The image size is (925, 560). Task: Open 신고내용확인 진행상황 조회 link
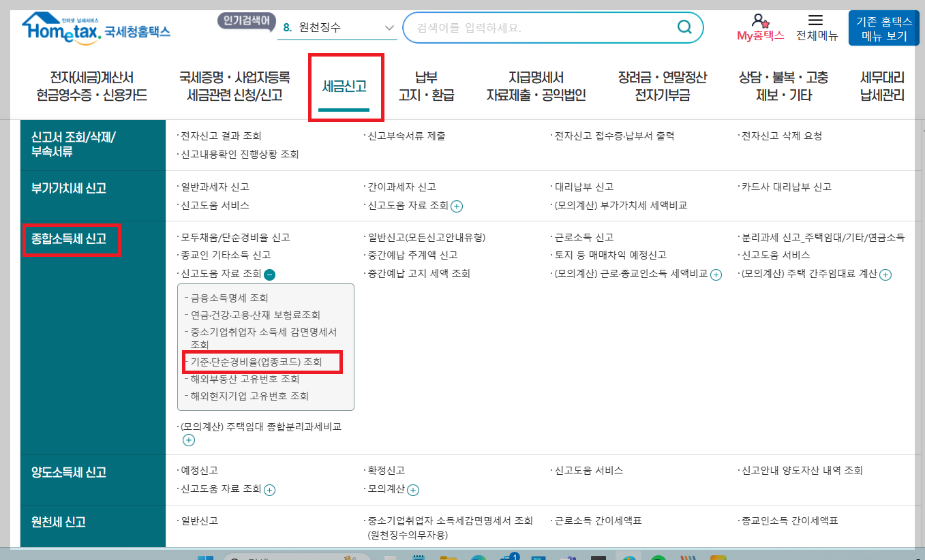point(239,155)
